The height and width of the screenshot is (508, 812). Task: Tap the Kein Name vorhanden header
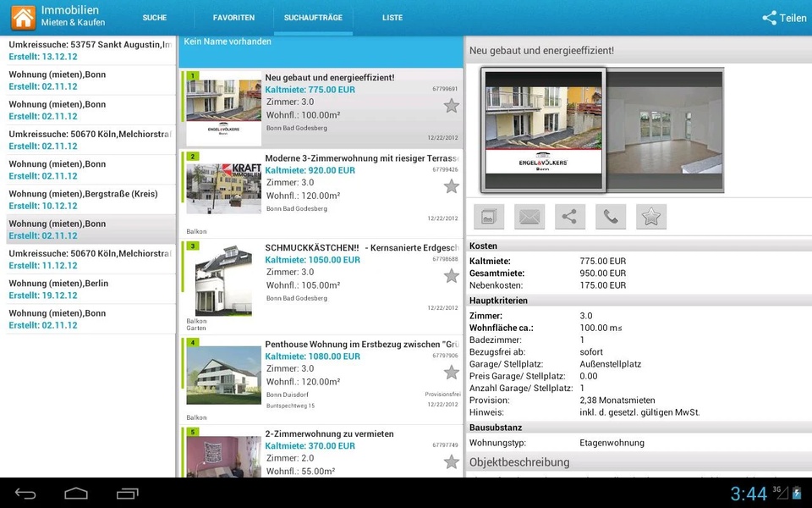click(321, 52)
